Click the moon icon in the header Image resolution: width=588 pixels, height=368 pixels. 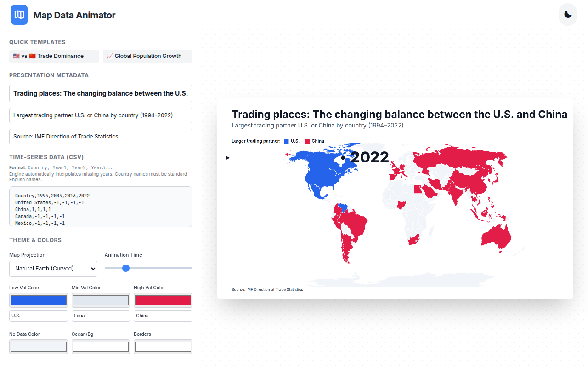coord(567,14)
